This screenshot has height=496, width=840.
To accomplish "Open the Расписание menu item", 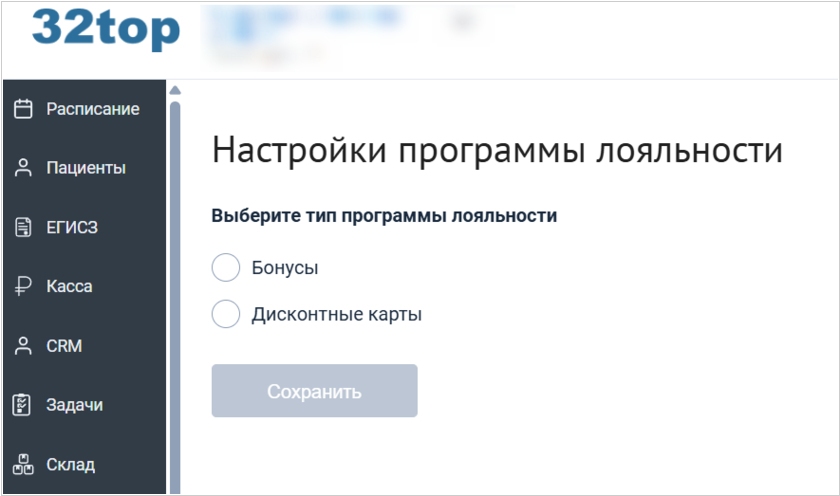I will [92, 109].
